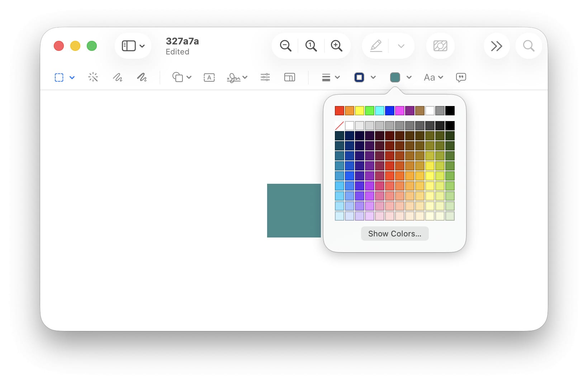The width and height of the screenshot is (588, 384).
Task: Pick the purple swatch in top row
Action: point(410,111)
